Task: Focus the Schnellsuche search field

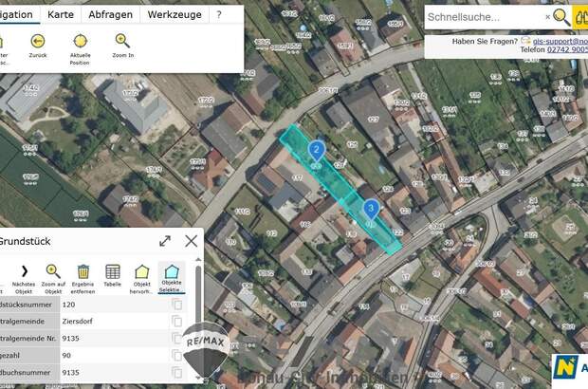Action: [x=484, y=17]
